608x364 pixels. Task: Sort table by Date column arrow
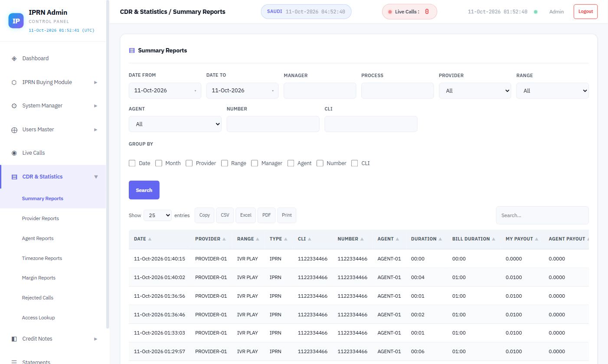[x=150, y=239]
